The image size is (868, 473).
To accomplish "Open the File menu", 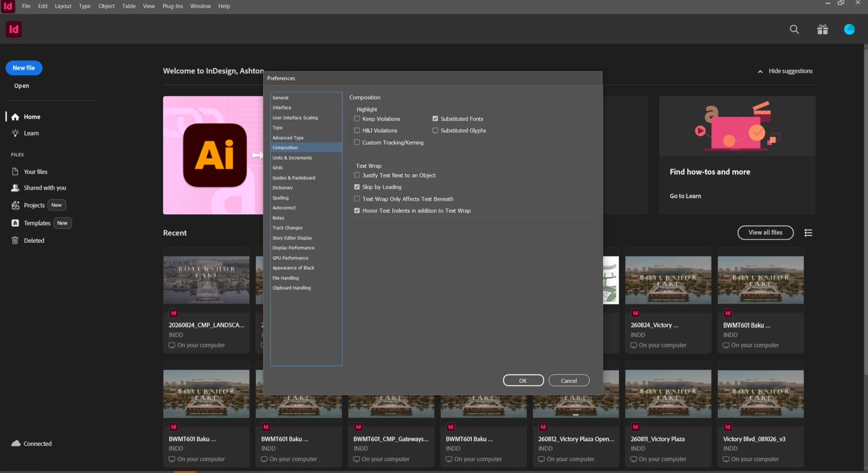I will coord(26,6).
